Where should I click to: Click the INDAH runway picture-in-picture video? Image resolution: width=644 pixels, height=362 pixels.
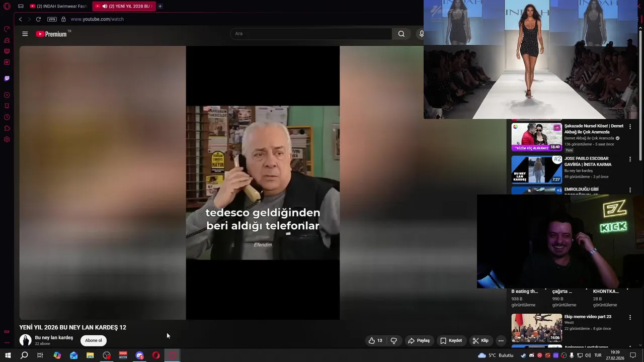click(531, 59)
